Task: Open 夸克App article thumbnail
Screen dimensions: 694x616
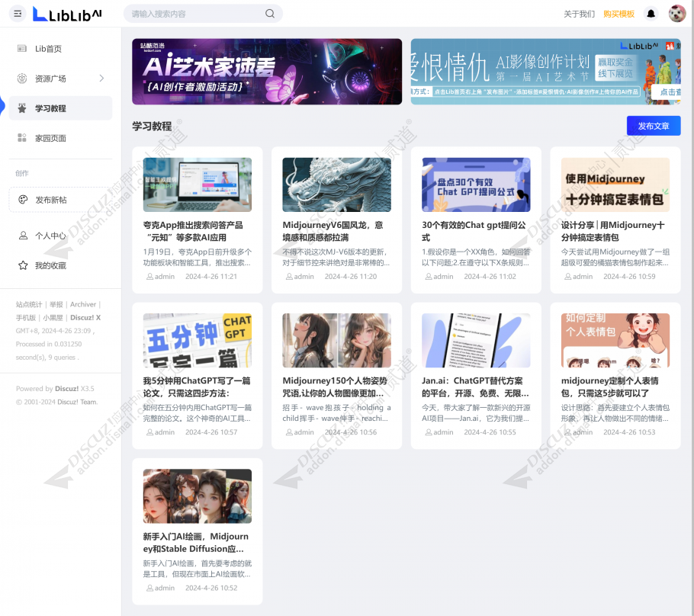Action: coord(198,184)
